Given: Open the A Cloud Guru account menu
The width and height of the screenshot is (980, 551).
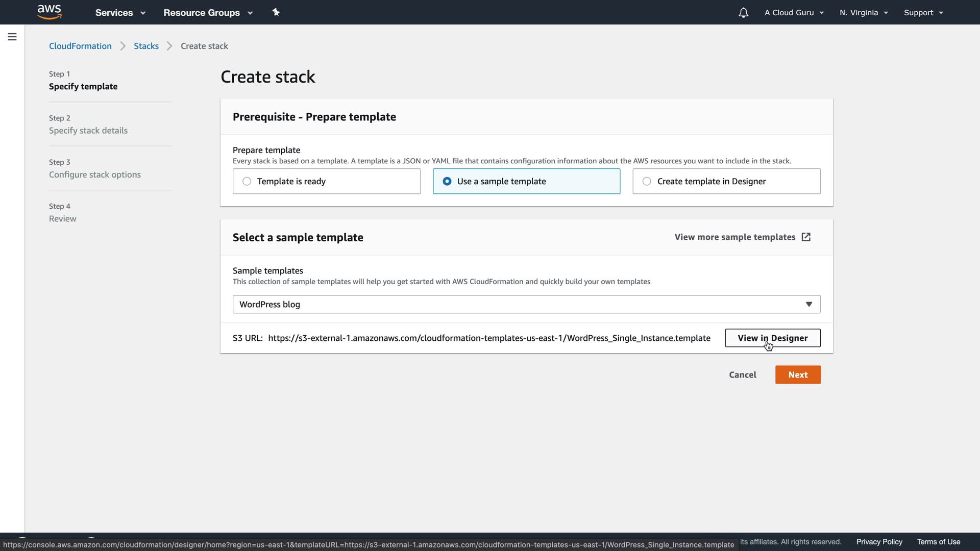Looking at the screenshot, I should [x=794, y=13].
